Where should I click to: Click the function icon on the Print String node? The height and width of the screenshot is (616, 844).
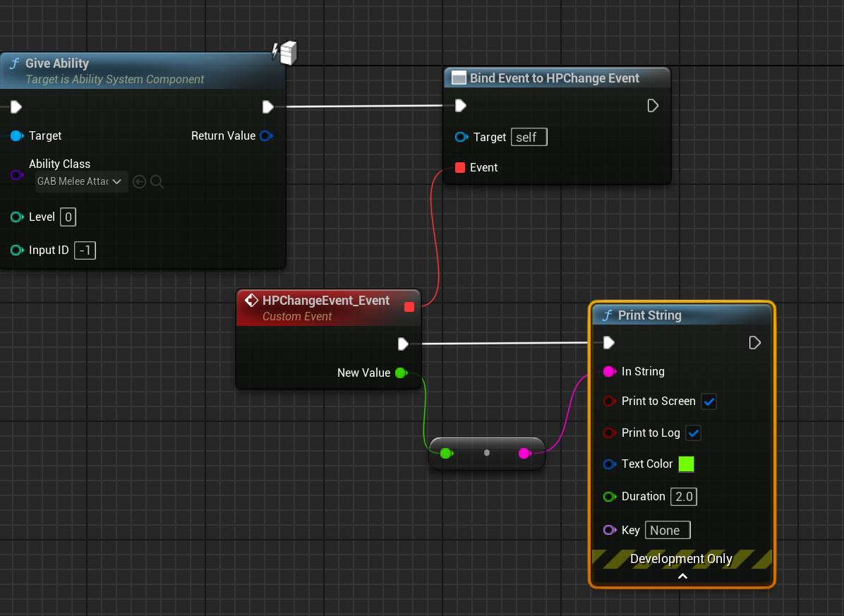coord(607,315)
